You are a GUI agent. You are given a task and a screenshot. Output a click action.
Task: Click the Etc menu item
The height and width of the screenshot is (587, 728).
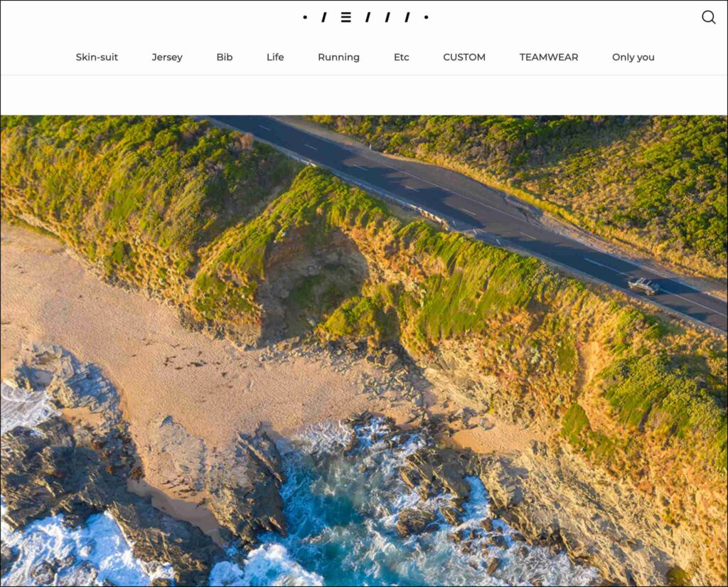(x=401, y=57)
